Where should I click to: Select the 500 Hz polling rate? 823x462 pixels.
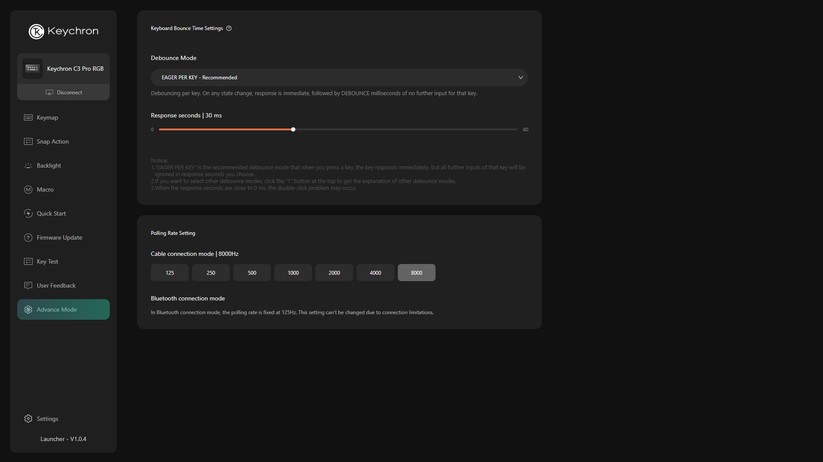click(252, 273)
